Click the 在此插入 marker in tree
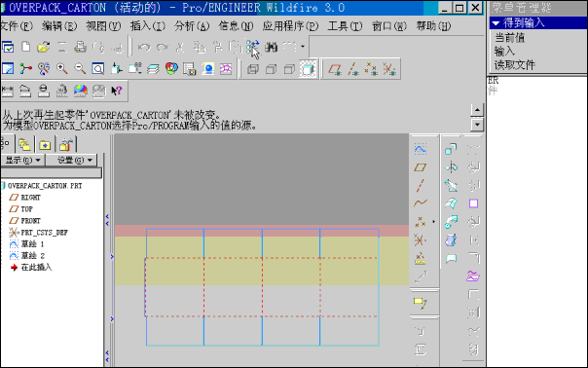This screenshot has width=588, height=368. [36, 267]
